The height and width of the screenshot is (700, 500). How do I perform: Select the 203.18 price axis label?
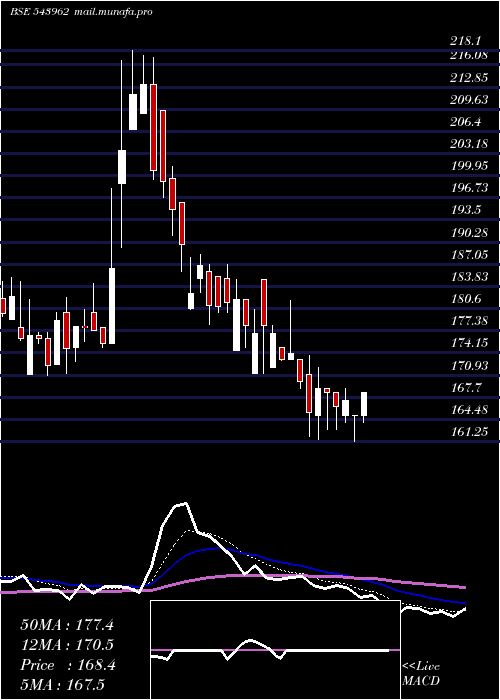click(469, 144)
